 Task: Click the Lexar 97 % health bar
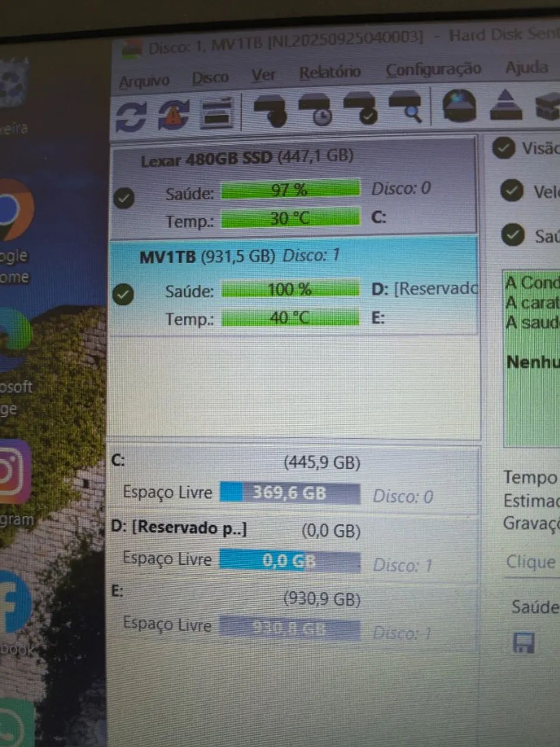pos(290,190)
